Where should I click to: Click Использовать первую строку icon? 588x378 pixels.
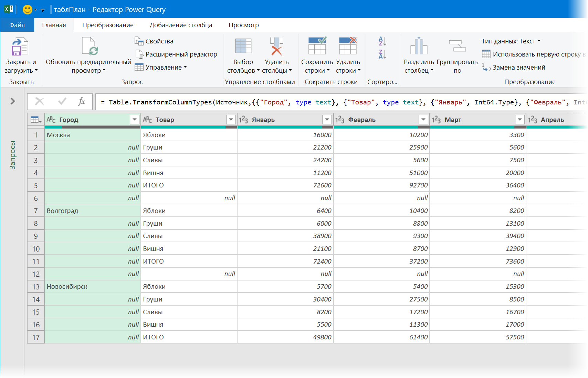tap(486, 54)
